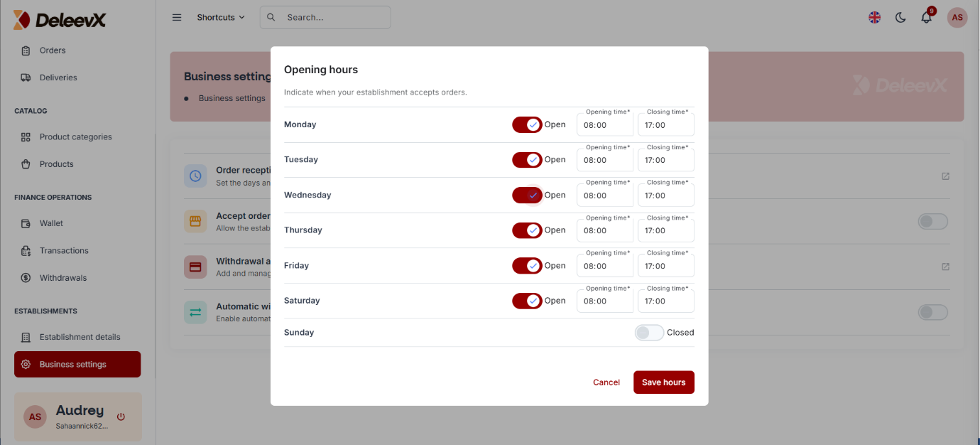
Task: Click the Withdrawal accounts card icon
Action: pyautogui.click(x=195, y=267)
